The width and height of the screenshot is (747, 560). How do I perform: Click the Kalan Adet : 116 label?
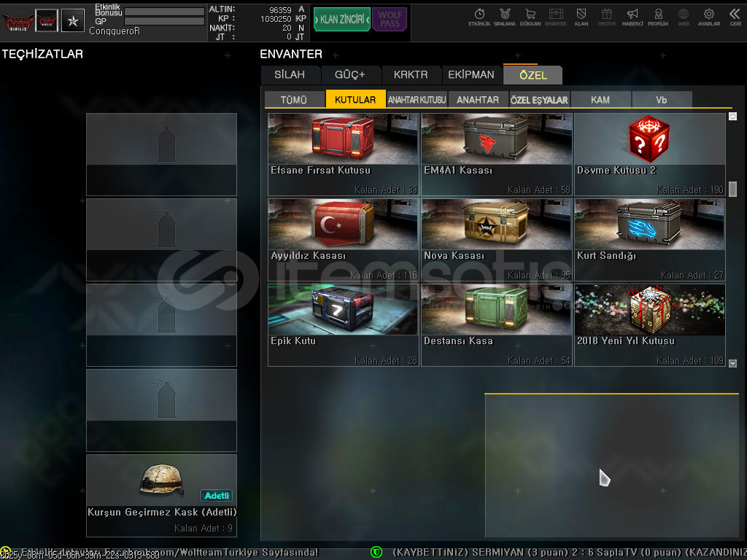(x=384, y=275)
